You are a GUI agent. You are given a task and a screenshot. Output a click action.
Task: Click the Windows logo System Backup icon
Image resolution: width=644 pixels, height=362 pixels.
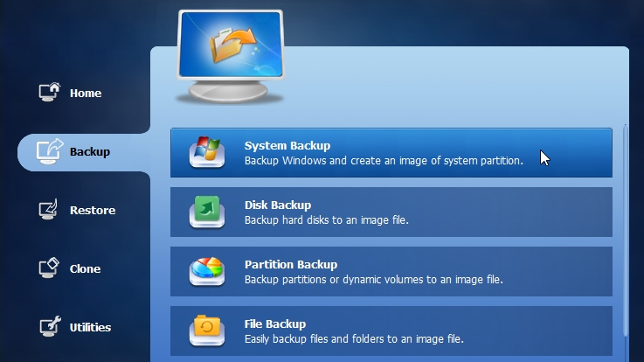click(207, 152)
